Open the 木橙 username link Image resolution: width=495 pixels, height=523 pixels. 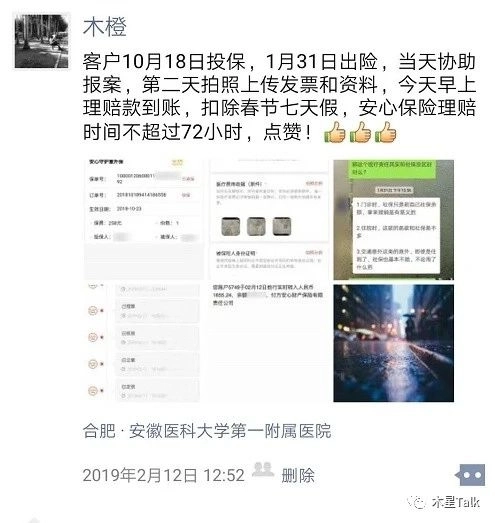pos(105,27)
